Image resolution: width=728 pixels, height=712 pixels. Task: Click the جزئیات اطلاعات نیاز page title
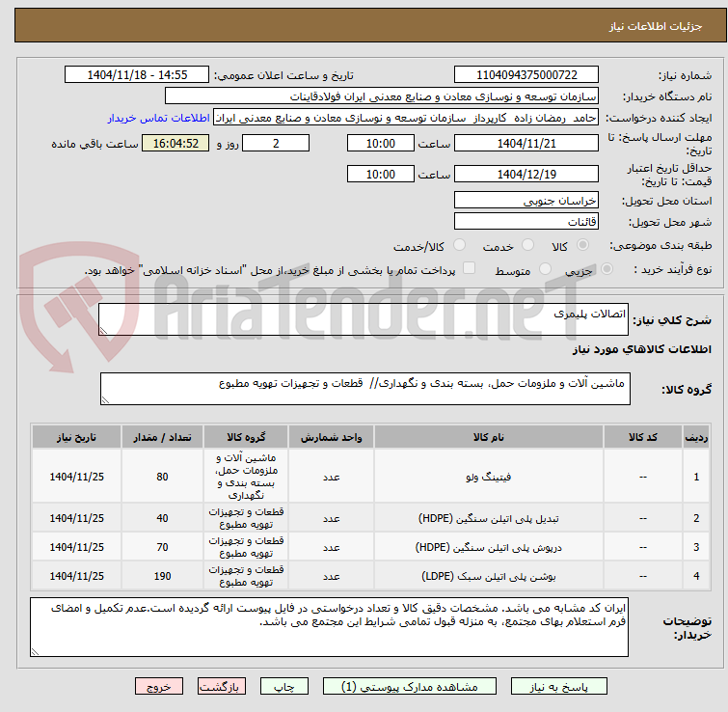656,26
